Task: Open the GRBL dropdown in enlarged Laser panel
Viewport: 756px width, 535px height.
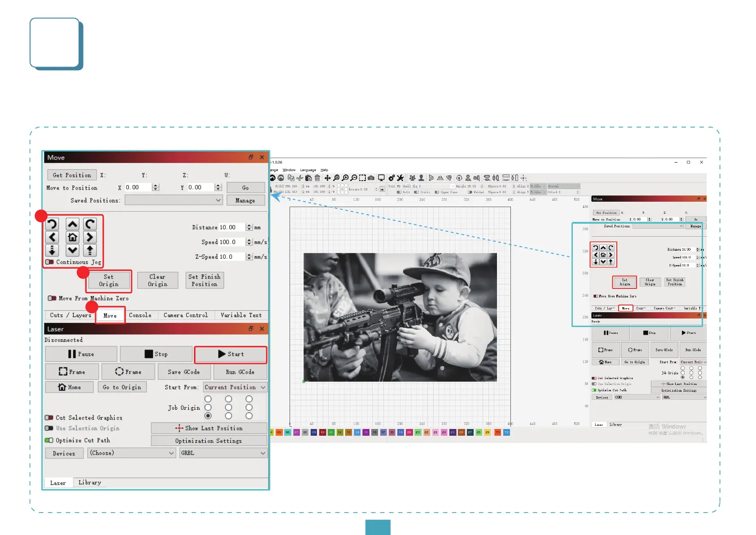Action: click(x=223, y=453)
